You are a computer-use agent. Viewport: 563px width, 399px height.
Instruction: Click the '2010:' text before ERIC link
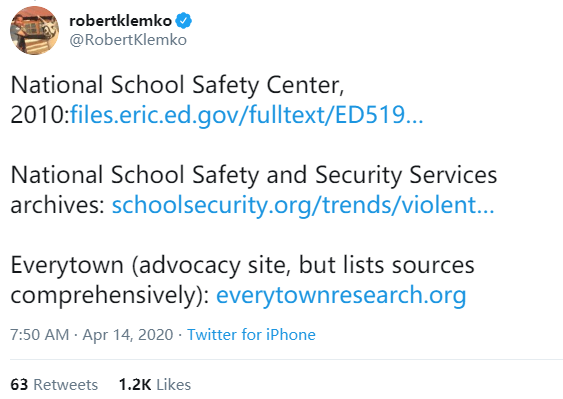tap(40, 115)
